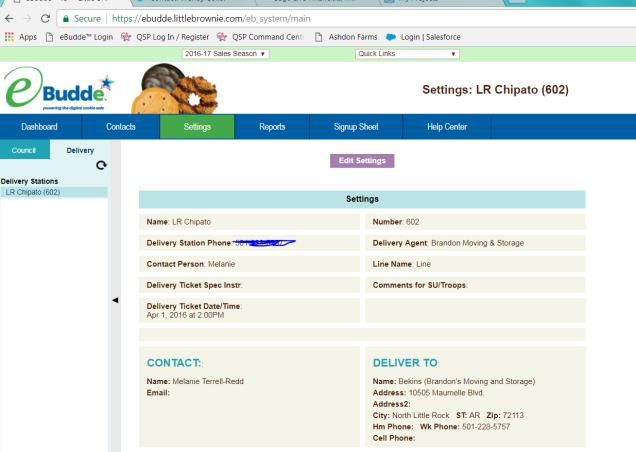Click Delivery Ticket Spec Instr label

pos(194,285)
